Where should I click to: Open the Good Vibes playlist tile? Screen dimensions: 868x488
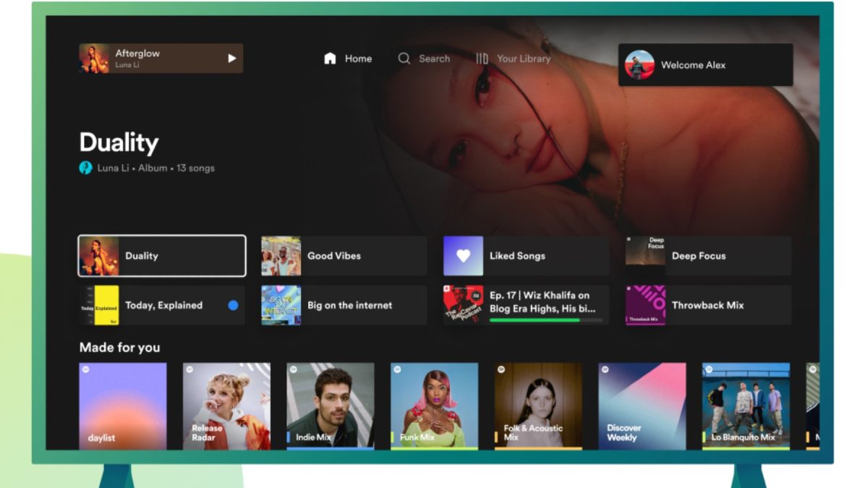(344, 256)
